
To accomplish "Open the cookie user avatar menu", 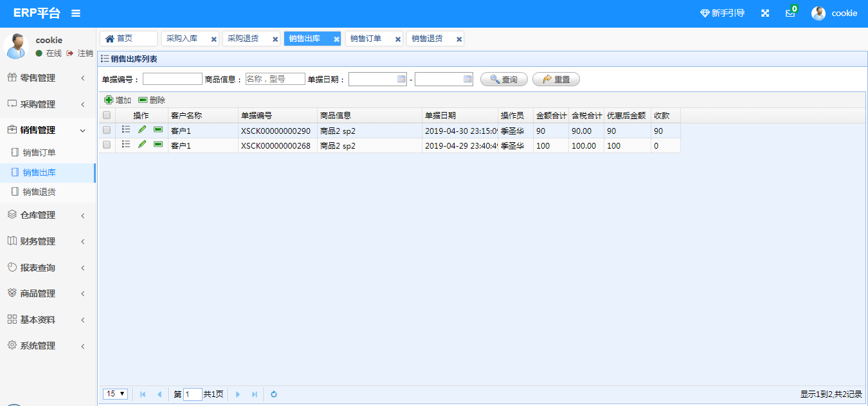I will coord(835,13).
